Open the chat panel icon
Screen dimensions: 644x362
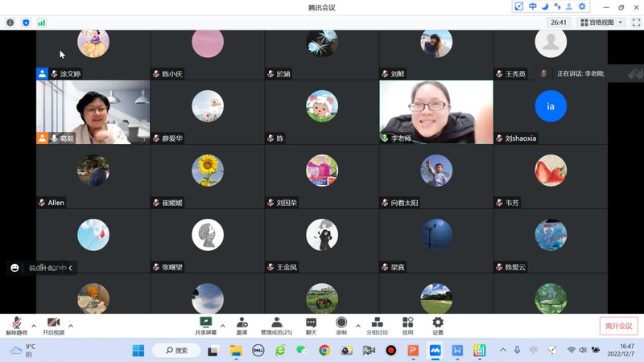point(311,323)
